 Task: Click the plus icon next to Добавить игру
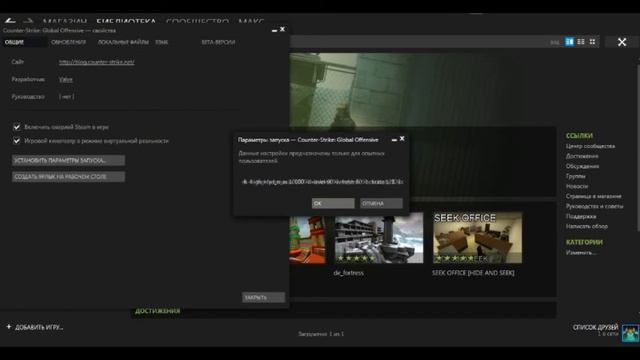click(x=9, y=327)
